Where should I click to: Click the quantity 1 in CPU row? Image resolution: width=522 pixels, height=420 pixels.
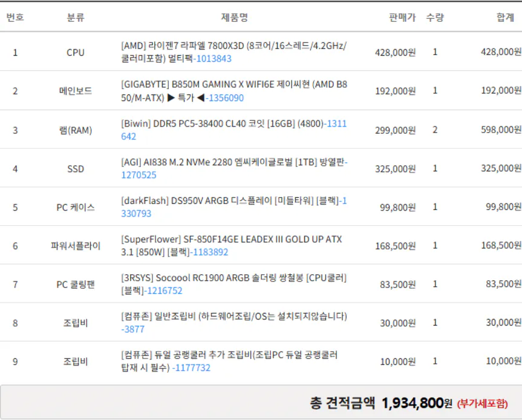click(x=435, y=51)
